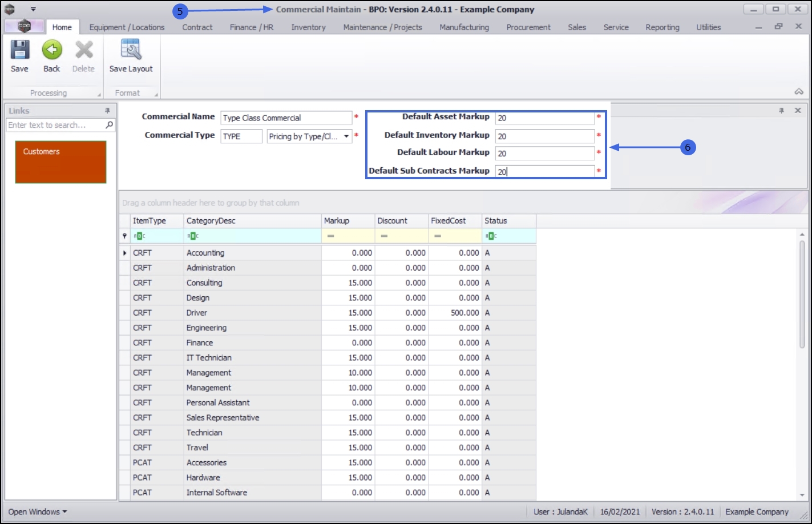Switch to the Inventory tab
The height and width of the screenshot is (524, 812).
pos(308,27)
